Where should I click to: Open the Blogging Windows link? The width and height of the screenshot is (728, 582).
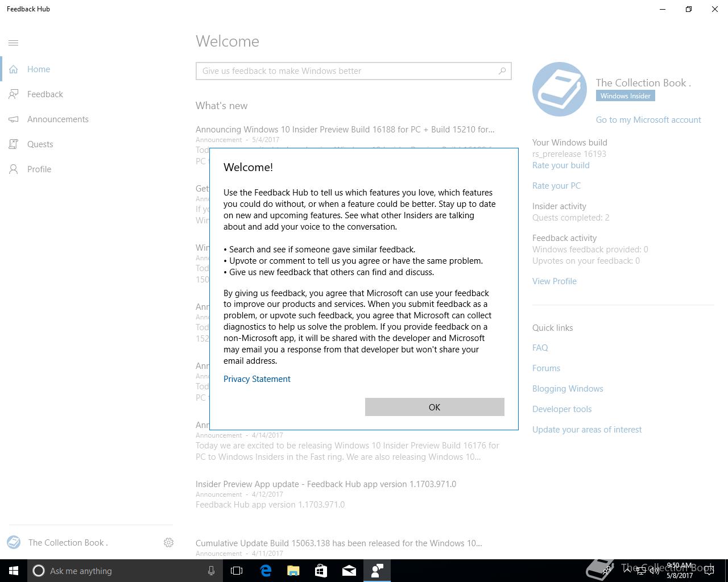click(x=568, y=389)
